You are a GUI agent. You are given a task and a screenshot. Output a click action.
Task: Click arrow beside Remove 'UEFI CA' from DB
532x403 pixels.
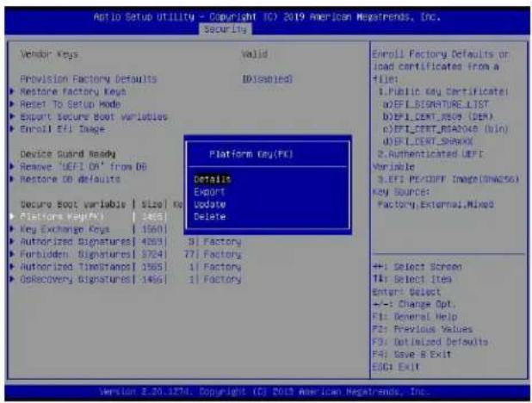click(x=13, y=166)
